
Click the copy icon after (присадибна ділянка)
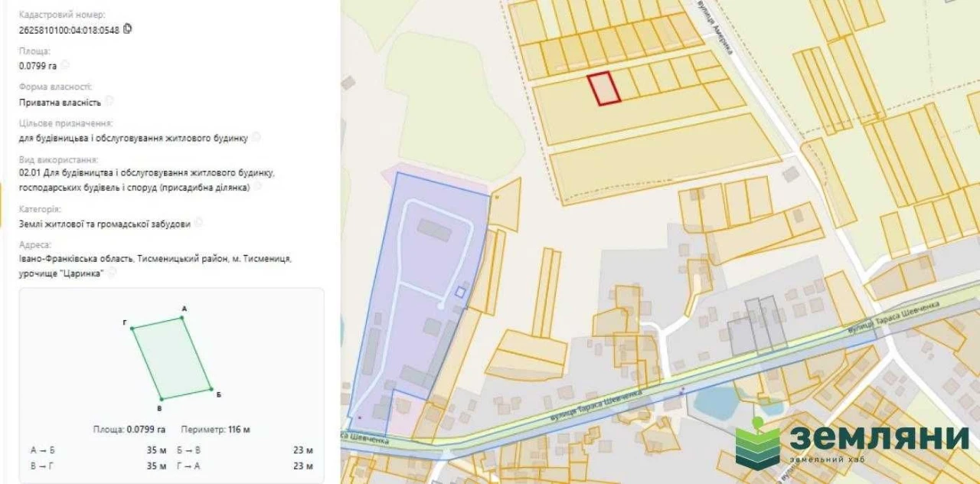click(259, 186)
